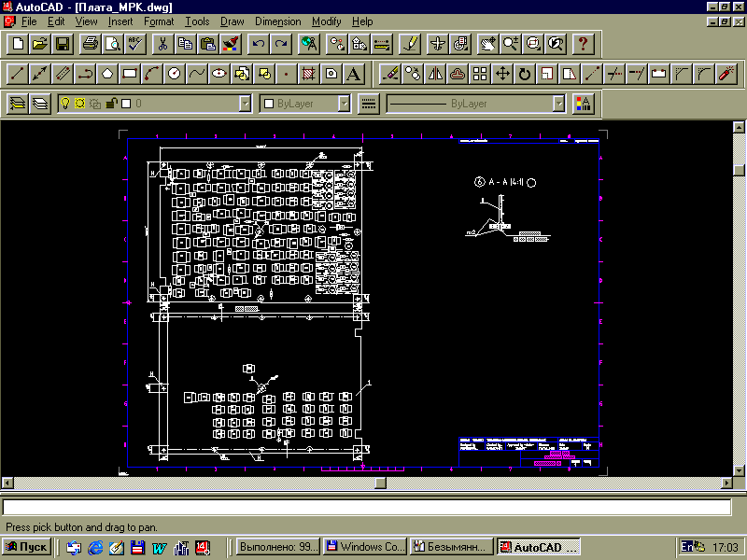Click the Zoom Previous icon
747x560 pixels.
pos(556,44)
